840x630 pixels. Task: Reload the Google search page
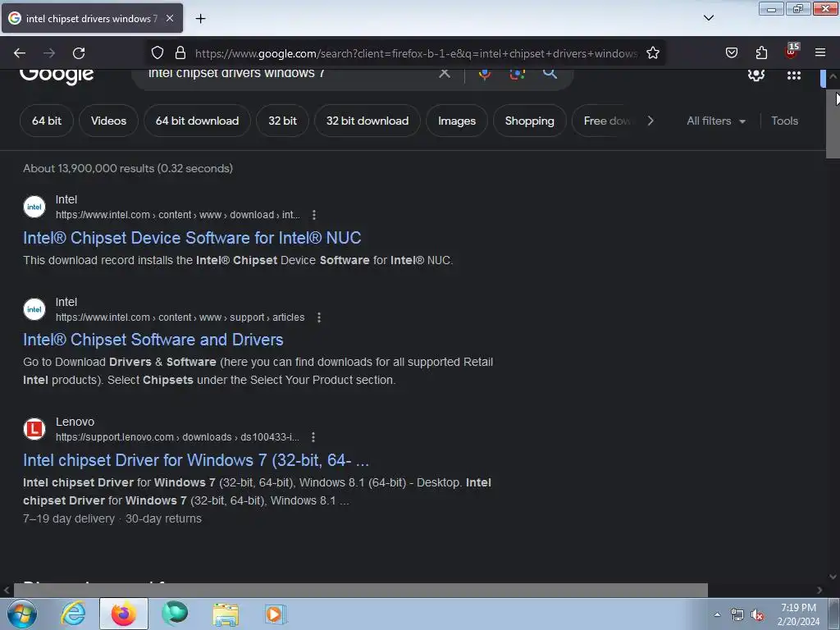click(x=79, y=53)
